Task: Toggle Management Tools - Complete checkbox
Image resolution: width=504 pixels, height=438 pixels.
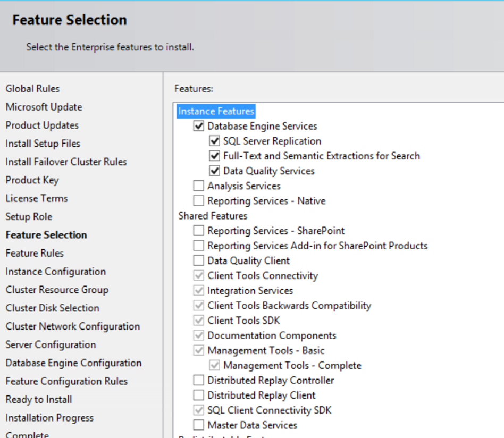Action: coord(214,365)
